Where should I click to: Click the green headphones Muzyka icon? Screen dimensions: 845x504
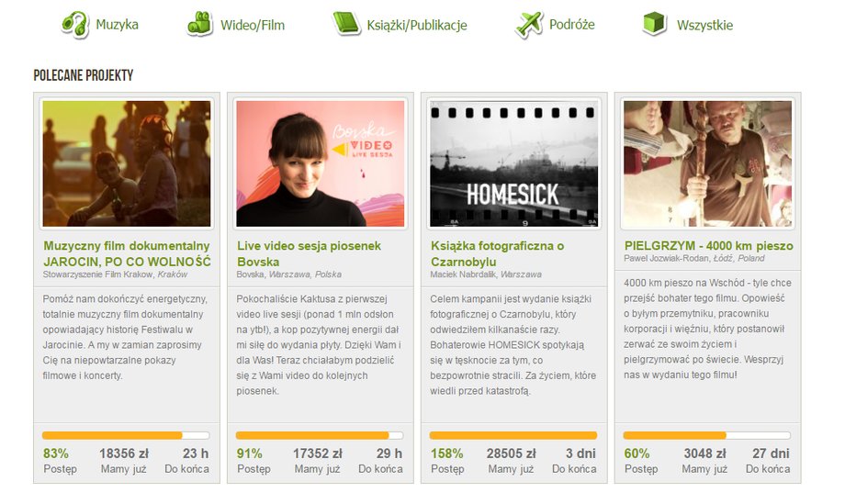pos(75,24)
